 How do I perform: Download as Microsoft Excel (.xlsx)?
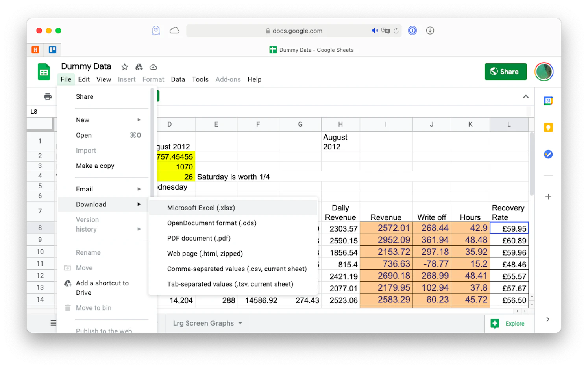233,208
